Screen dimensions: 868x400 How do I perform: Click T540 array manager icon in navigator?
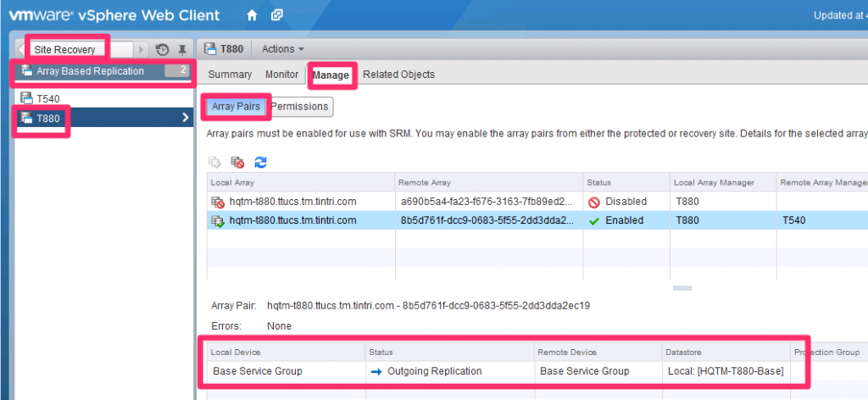click(x=26, y=98)
